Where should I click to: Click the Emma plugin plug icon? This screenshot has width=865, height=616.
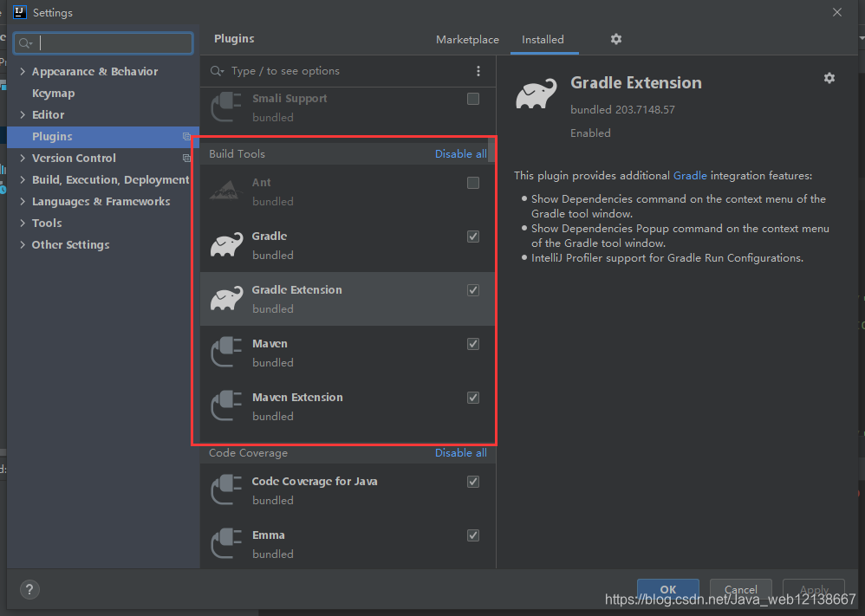coord(226,544)
